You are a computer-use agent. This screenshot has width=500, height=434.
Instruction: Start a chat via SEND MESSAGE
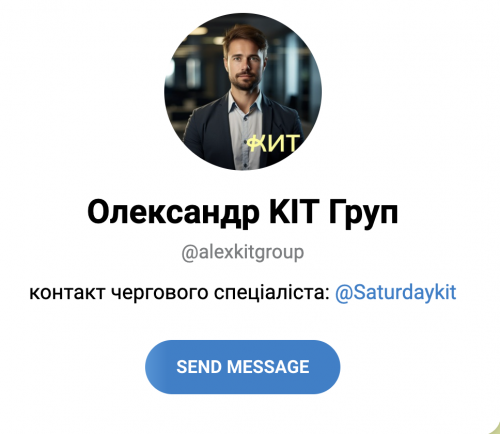point(243,367)
